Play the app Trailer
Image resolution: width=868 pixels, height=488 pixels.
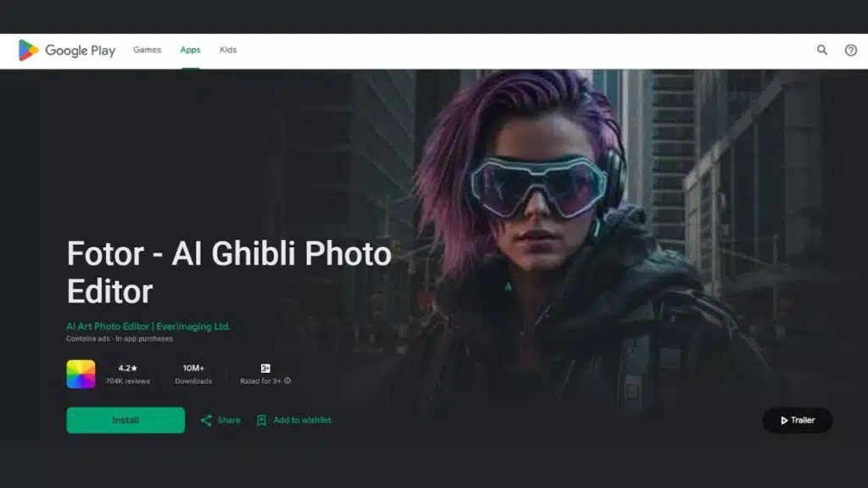[x=798, y=420]
